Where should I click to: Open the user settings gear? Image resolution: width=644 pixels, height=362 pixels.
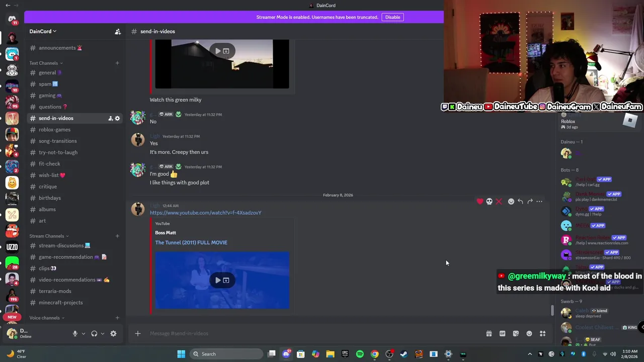[113, 333]
